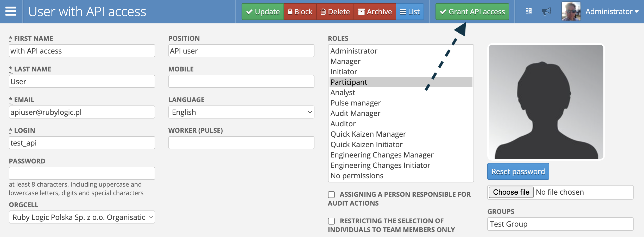Toggle restricting selection to team members only
644x237 pixels.
(x=331, y=221)
